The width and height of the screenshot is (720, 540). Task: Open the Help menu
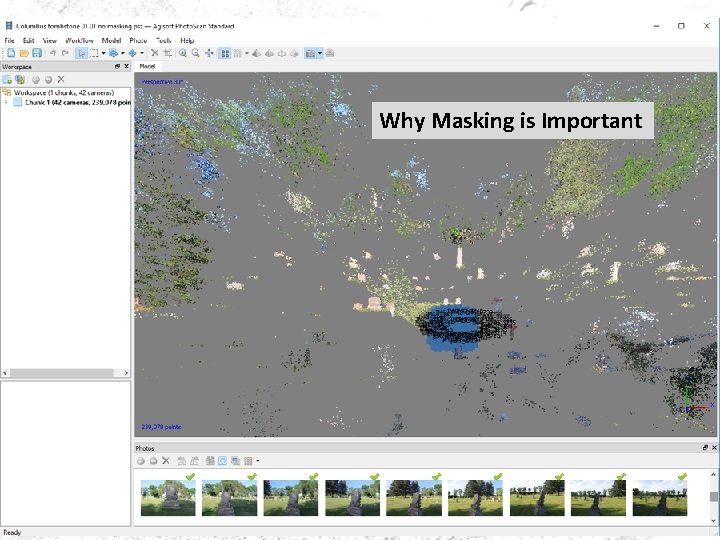click(187, 40)
